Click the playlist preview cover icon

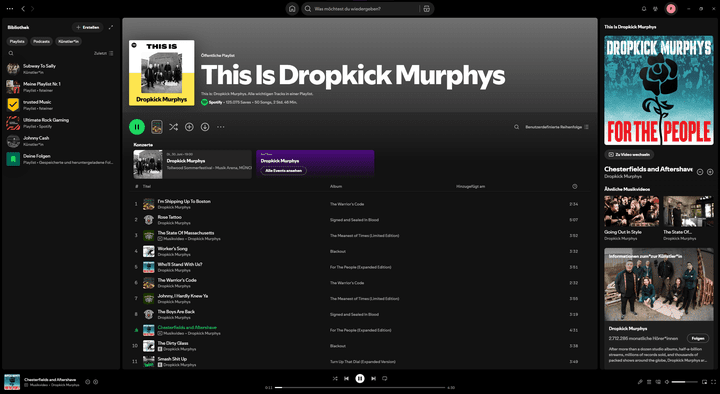pyautogui.click(x=157, y=127)
